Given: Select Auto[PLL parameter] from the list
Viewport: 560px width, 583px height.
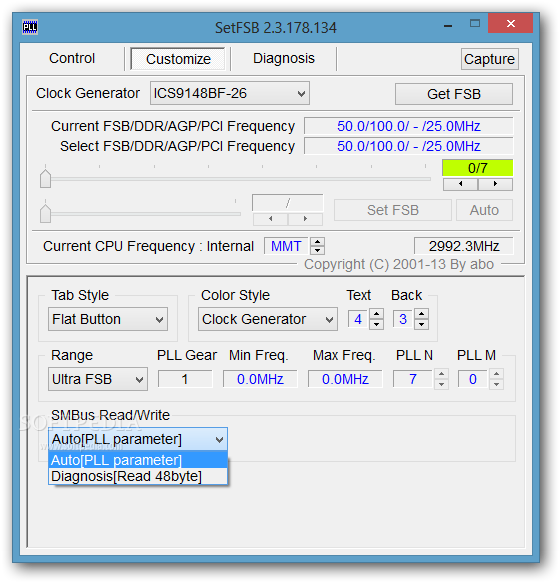Looking at the screenshot, I should pyautogui.click(x=138, y=460).
